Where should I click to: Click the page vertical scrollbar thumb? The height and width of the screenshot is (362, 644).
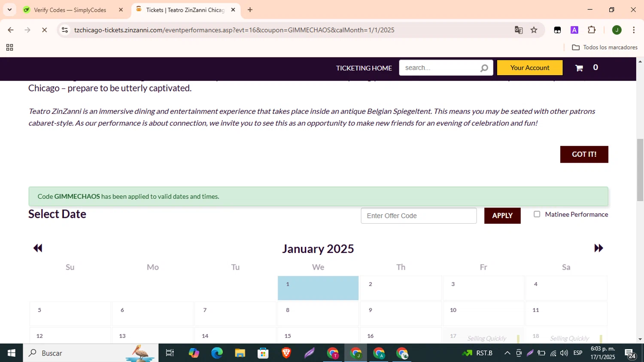(x=640, y=170)
